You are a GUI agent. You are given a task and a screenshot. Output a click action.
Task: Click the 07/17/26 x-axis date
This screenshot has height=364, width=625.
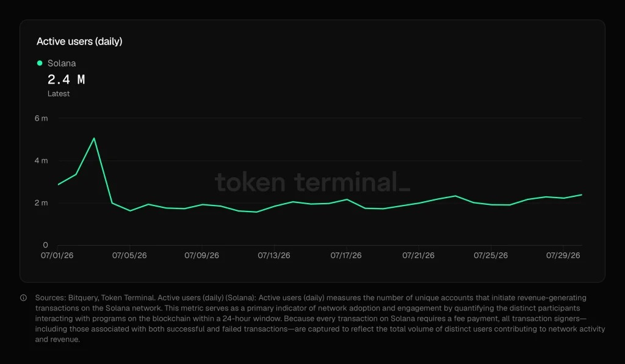pos(346,255)
